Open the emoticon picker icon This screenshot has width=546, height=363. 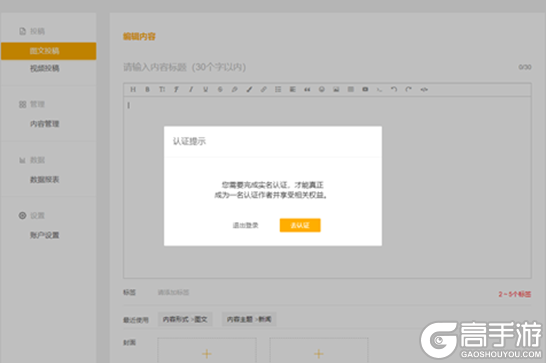tap(322, 90)
